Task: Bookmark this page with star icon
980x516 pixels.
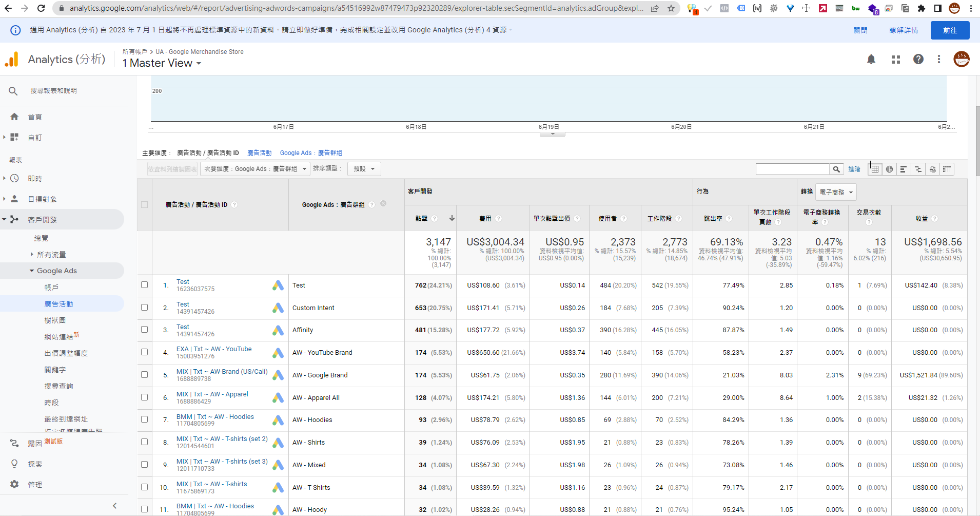Action: coord(671,8)
